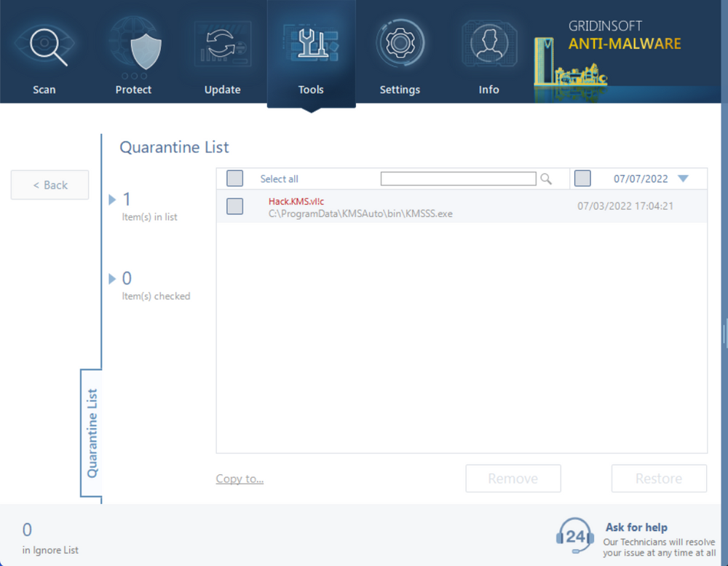Screen dimensions: 728x566
Task: Click the 24 support headset icon
Action: tap(575, 536)
